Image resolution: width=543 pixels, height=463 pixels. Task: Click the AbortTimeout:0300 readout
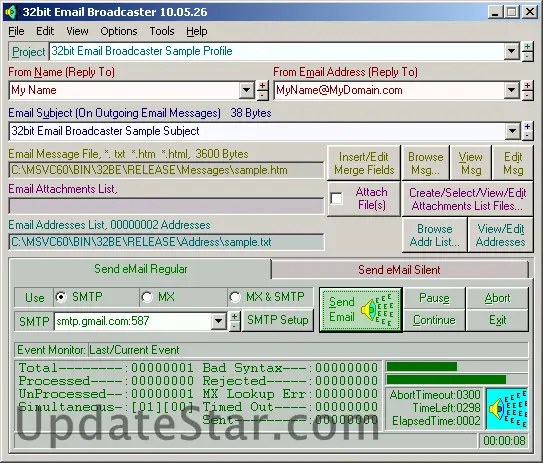[435, 395]
